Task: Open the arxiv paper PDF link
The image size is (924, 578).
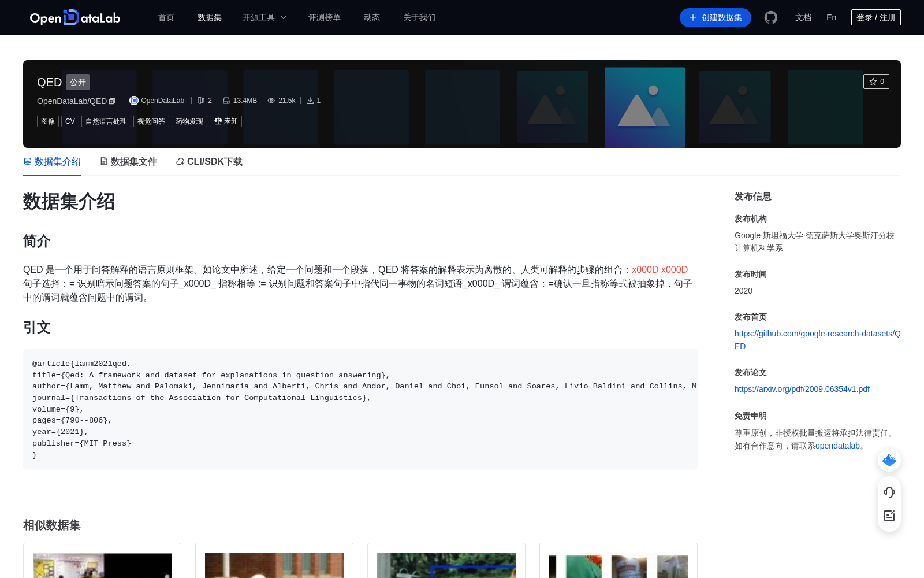Action: tap(802, 389)
